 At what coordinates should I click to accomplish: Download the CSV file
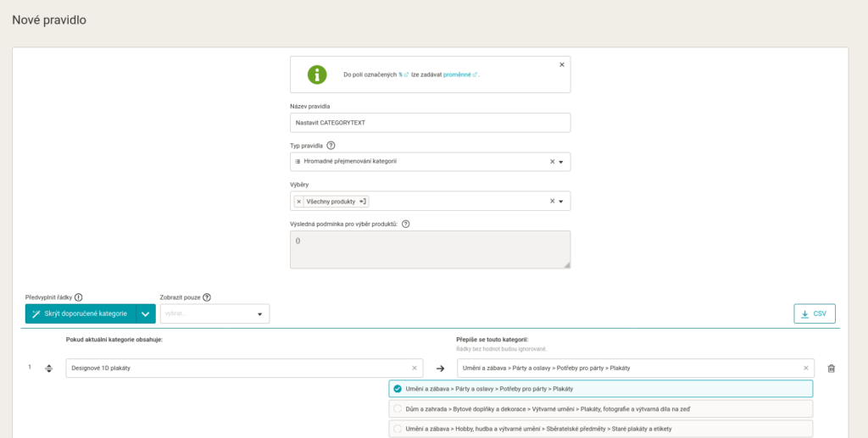click(x=815, y=313)
